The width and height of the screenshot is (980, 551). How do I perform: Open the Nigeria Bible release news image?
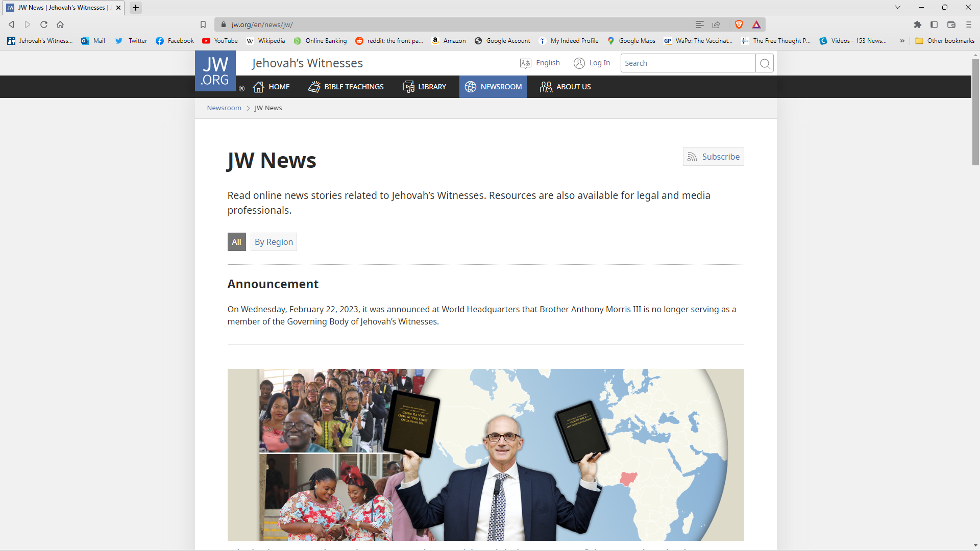click(x=486, y=455)
